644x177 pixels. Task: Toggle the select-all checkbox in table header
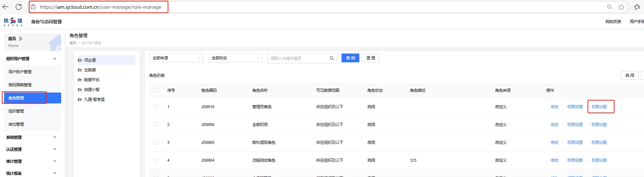click(x=156, y=90)
